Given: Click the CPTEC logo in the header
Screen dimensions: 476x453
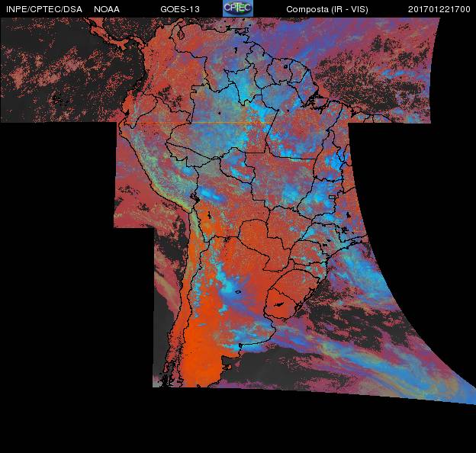Looking at the screenshot, I should [x=238, y=8].
